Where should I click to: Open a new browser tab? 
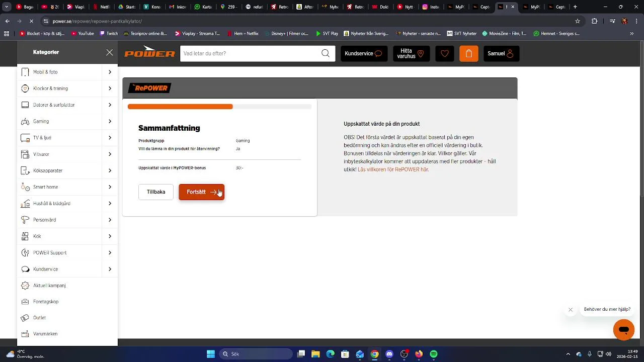click(x=575, y=7)
